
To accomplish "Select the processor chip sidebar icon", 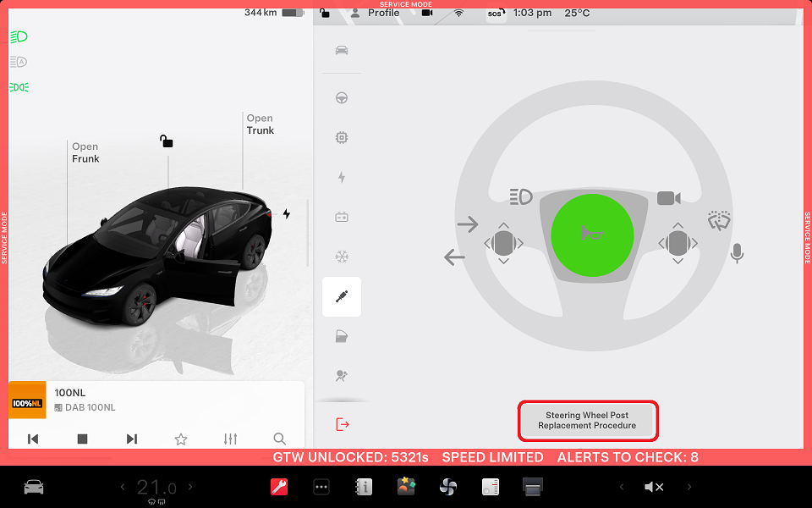I will point(342,137).
